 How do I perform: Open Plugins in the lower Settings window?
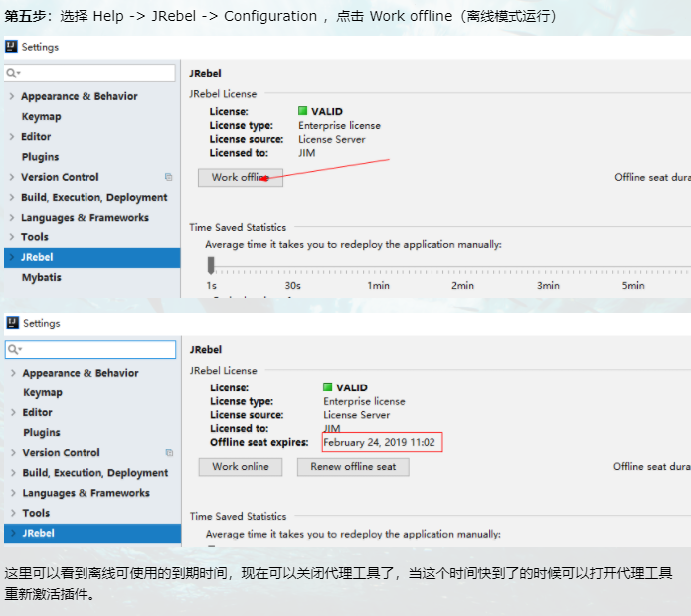(41, 433)
